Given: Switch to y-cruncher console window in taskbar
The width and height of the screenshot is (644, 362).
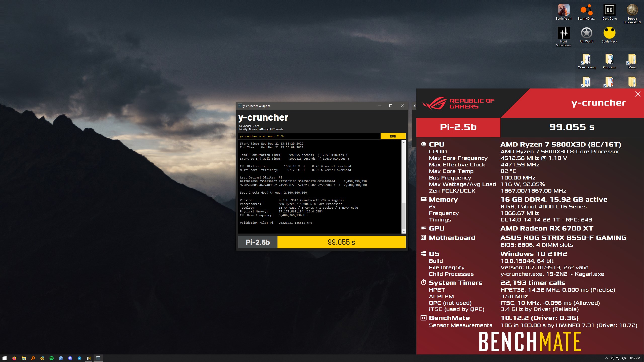Looking at the screenshot, I should click(98, 358).
